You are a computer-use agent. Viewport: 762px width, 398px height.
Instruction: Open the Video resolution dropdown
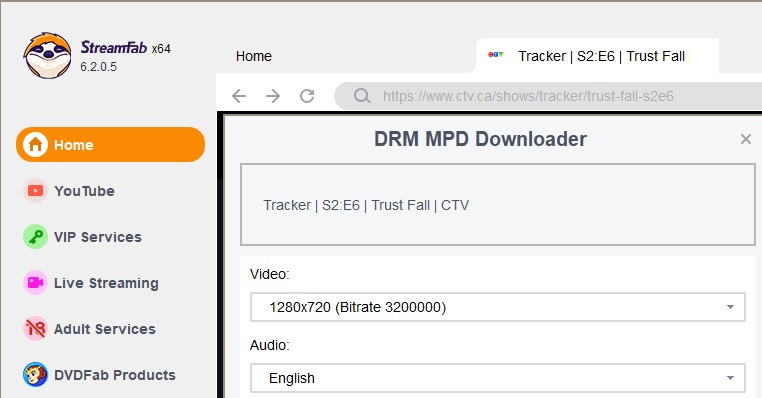pyautogui.click(x=498, y=307)
